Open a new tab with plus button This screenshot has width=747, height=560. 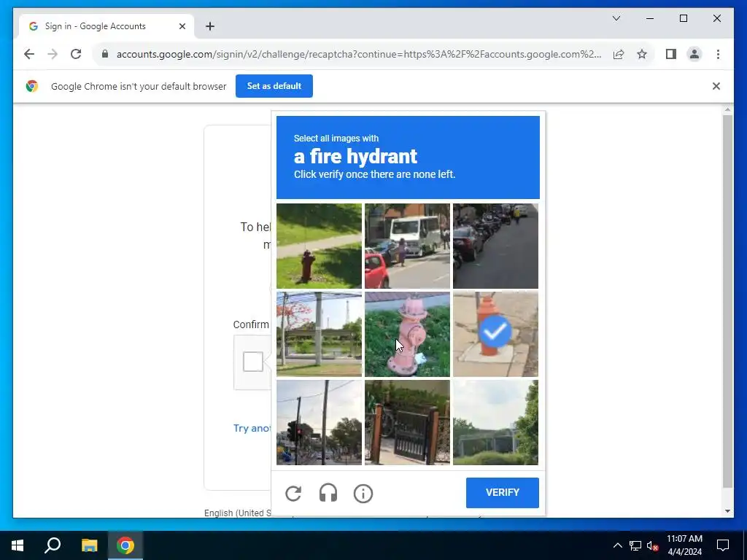coord(209,26)
